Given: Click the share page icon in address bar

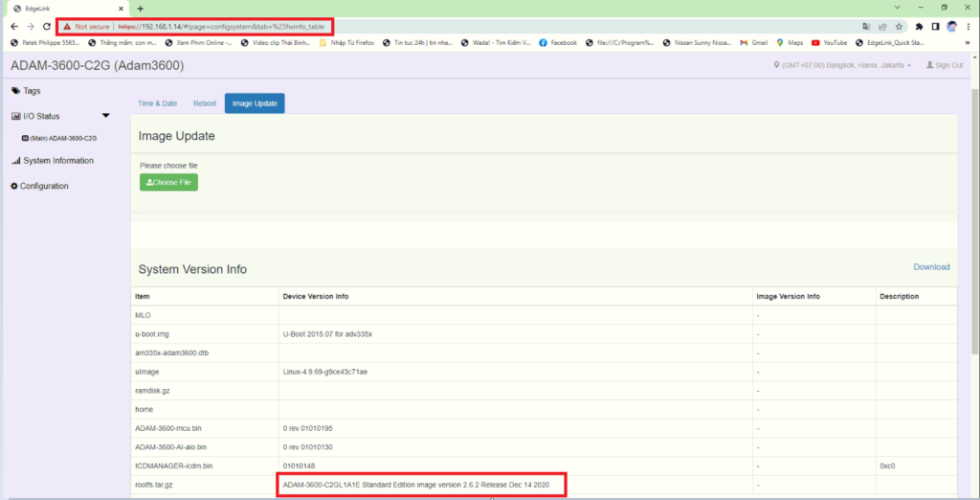Looking at the screenshot, I should [x=882, y=27].
